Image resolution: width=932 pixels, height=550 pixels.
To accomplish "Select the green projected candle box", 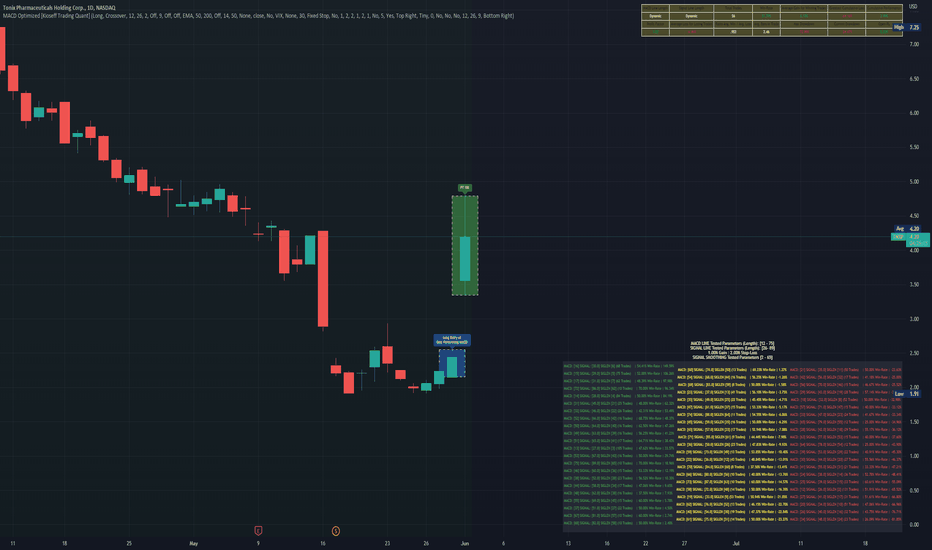I will click(465, 246).
